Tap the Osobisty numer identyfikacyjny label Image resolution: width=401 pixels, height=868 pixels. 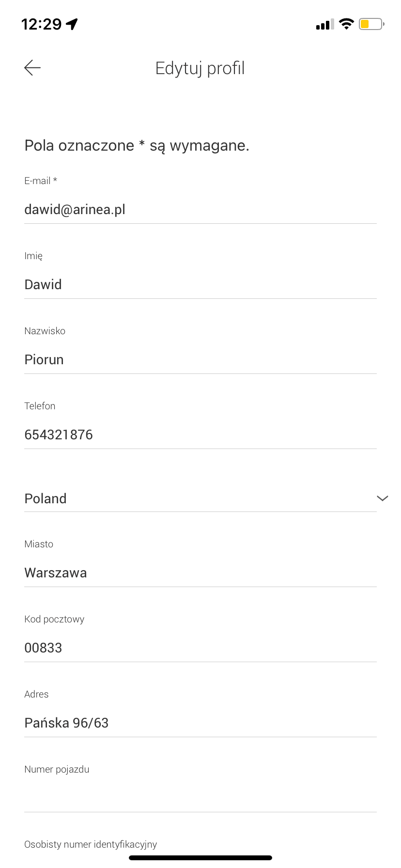coord(91,844)
